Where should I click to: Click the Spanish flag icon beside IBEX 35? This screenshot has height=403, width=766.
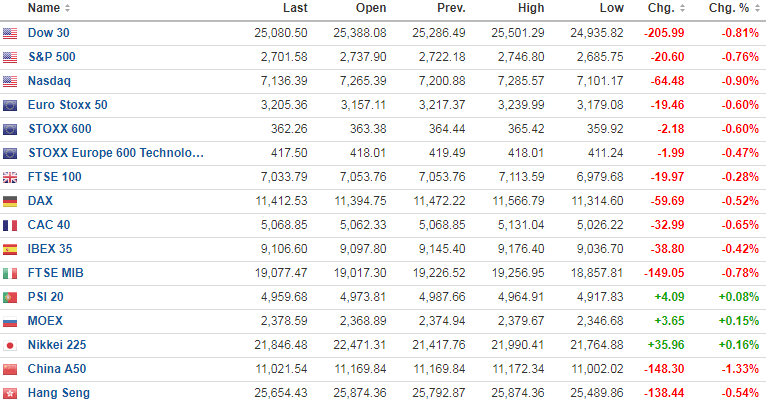tap(10, 249)
